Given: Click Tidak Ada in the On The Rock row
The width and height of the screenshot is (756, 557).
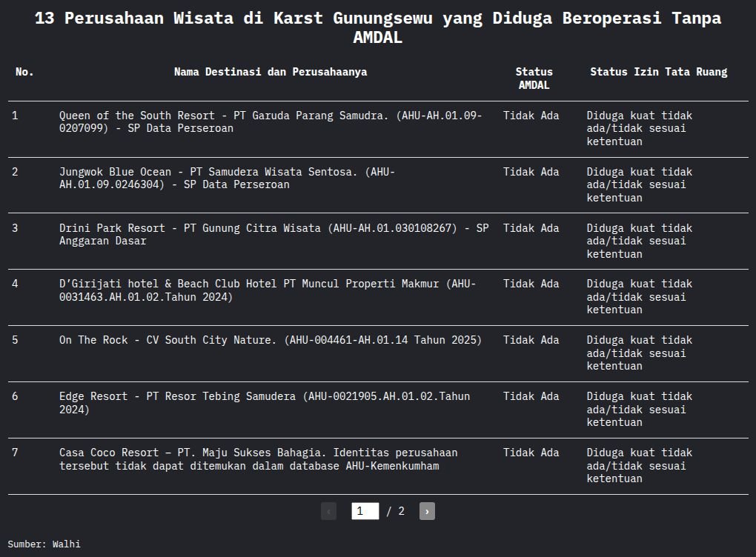Looking at the screenshot, I should [x=531, y=340].
